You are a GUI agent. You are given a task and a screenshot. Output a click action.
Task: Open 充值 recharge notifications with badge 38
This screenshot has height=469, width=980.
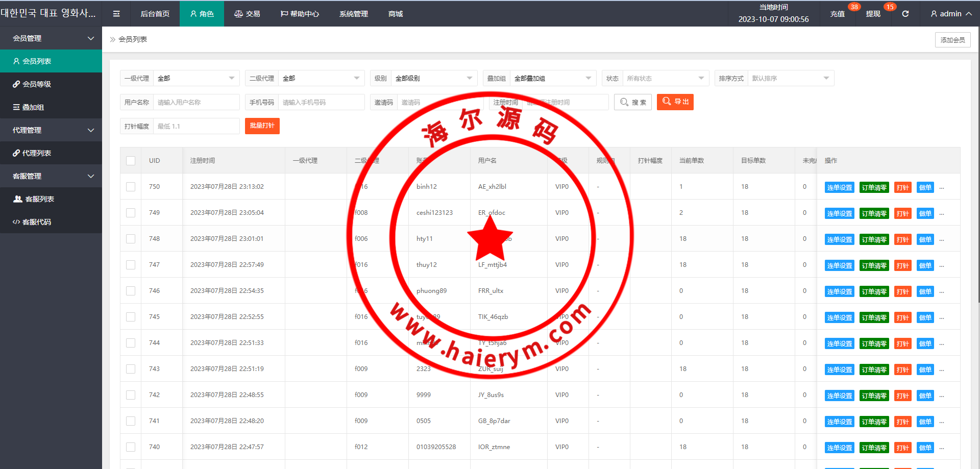point(837,14)
